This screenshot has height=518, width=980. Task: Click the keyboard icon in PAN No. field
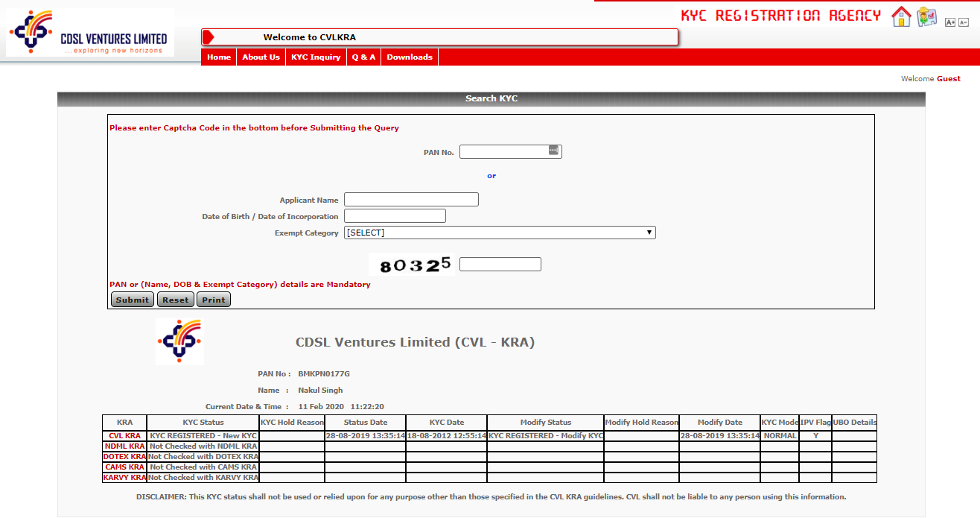click(x=553, y=151)
